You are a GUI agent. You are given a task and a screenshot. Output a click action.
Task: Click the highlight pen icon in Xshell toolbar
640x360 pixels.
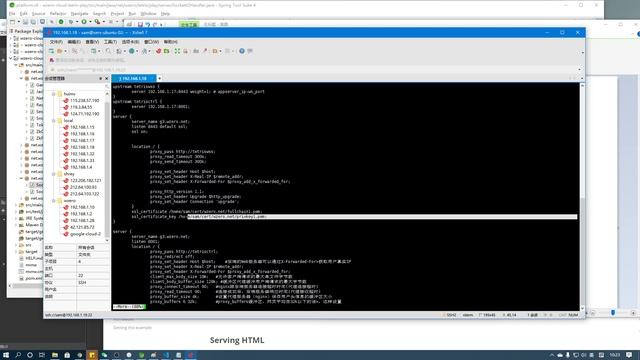(205, 51)
